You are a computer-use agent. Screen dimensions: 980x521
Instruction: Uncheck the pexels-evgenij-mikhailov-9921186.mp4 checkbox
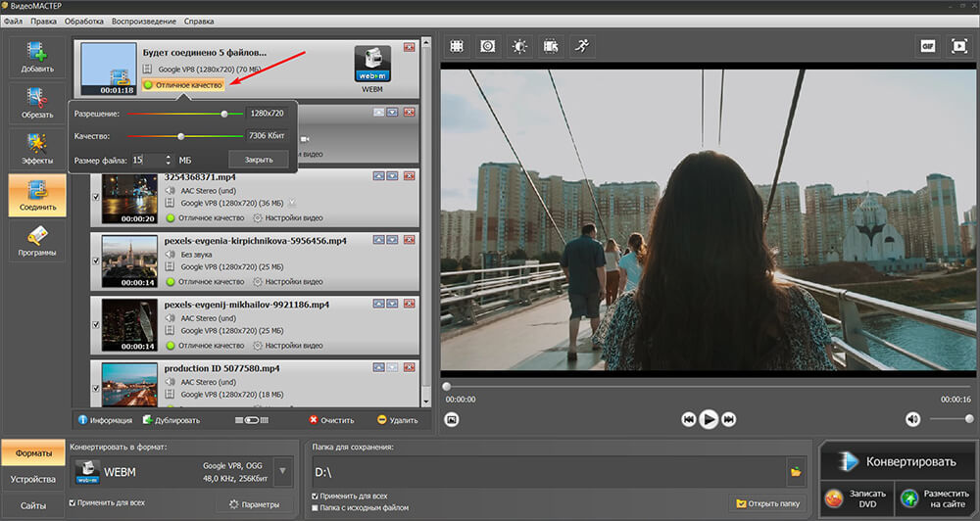coord(96,324)
